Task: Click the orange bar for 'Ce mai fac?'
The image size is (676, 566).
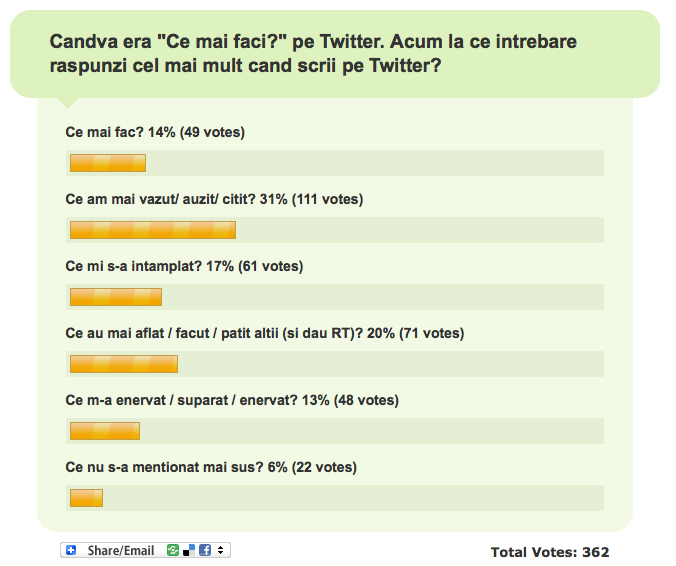Action: click(x=108, y=163)
